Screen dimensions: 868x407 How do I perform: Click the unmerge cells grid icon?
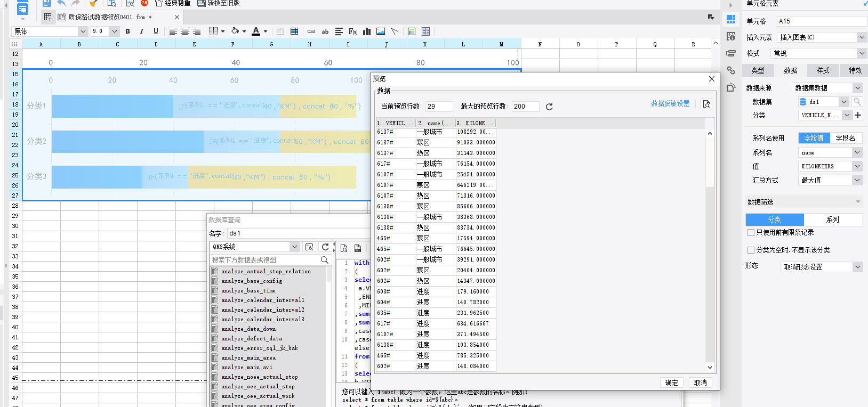(x=294, y=31)
